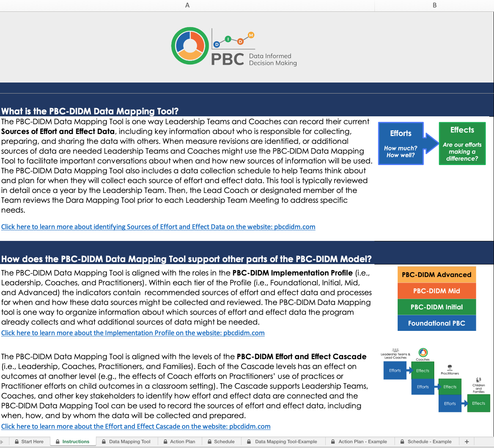Click the sheet tab scroll arrow

2,442
